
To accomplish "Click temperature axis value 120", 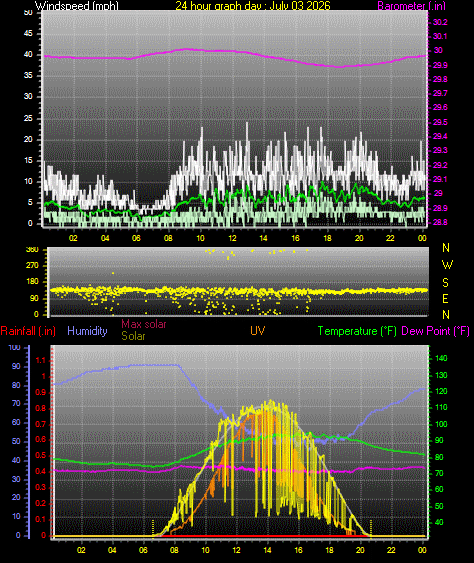I will tap(441, 391).
